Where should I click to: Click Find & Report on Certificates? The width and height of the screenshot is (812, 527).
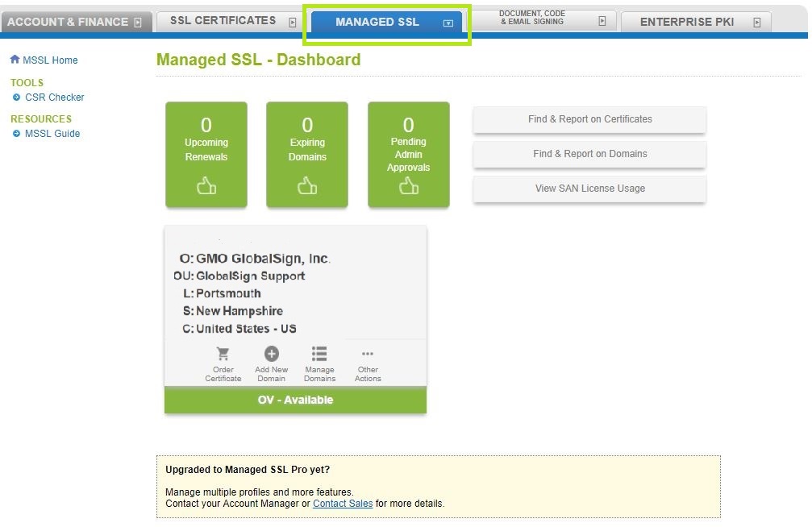coord(589,119)
